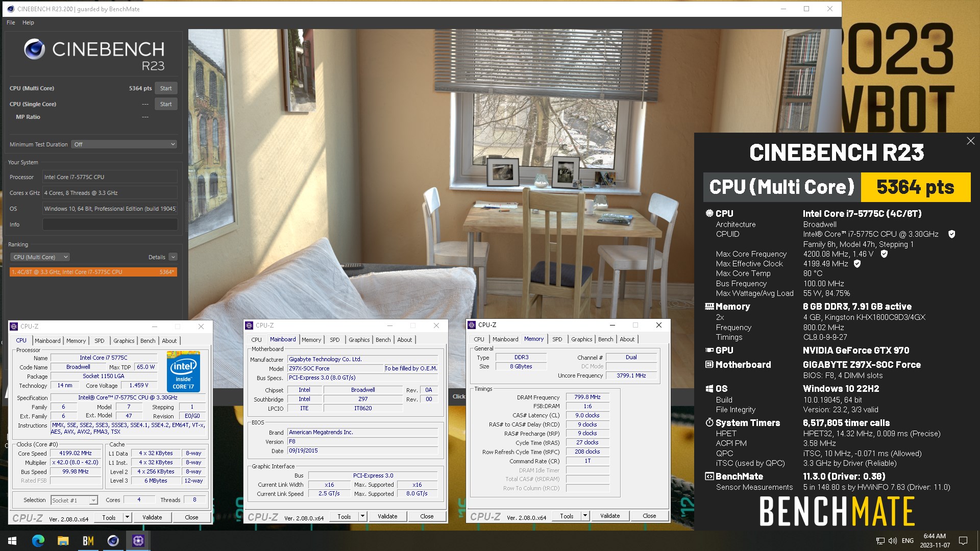
Task: Switch to CPU-Z taskbar icon
Action: (x=138, y=541)
